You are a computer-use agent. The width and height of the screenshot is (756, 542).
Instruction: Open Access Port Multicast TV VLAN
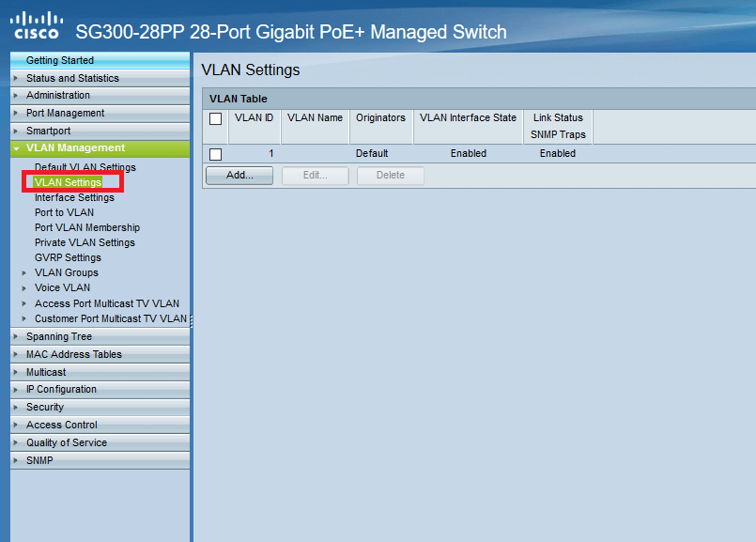click(107, 303)
